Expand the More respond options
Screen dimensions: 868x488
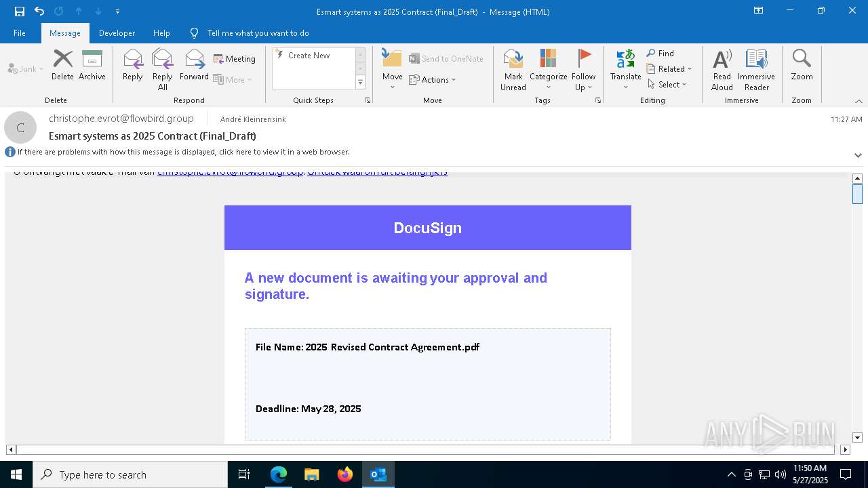coord(233,79)
